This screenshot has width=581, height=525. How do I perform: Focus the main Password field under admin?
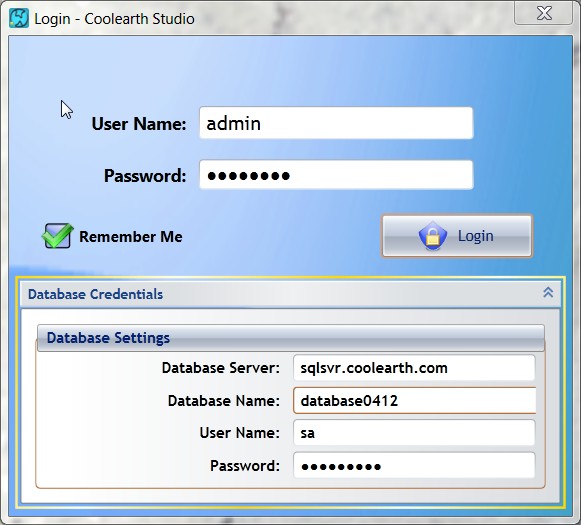[x=336, y=175]
